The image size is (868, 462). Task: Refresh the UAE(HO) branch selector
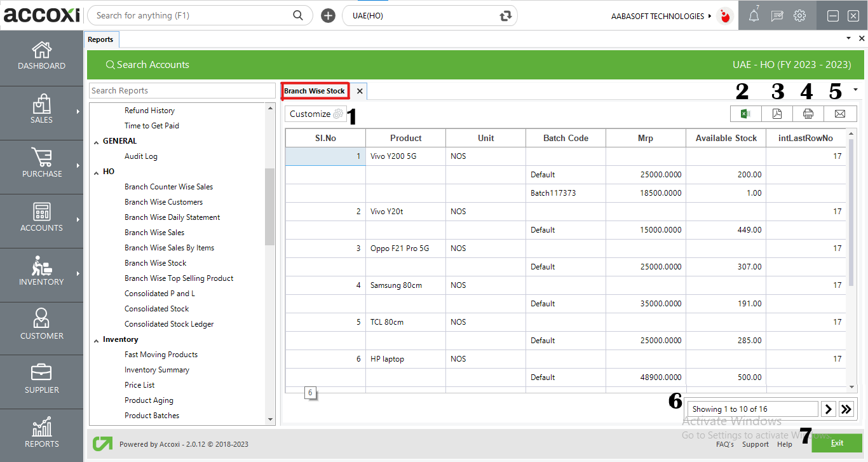point(506,16)
